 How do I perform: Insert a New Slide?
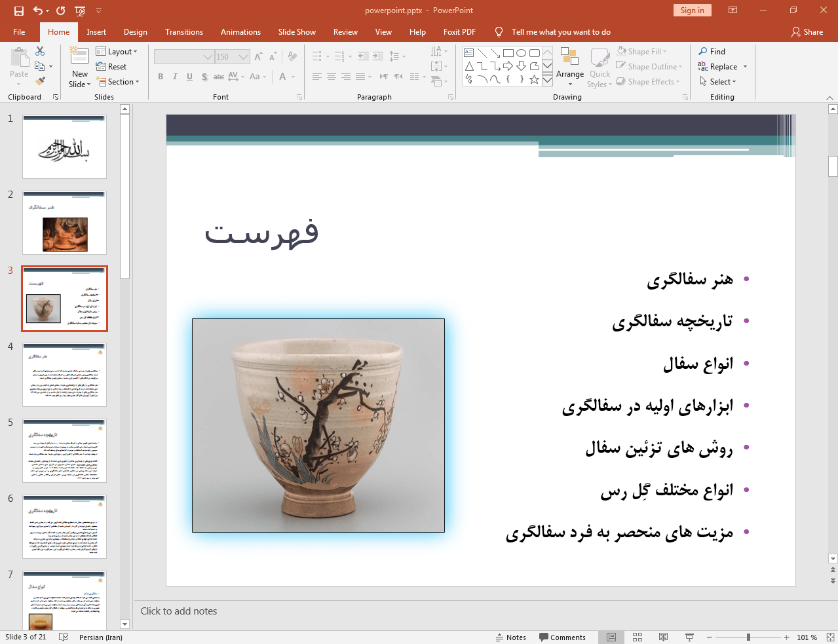pyautogui.click(x=80, y=67)
